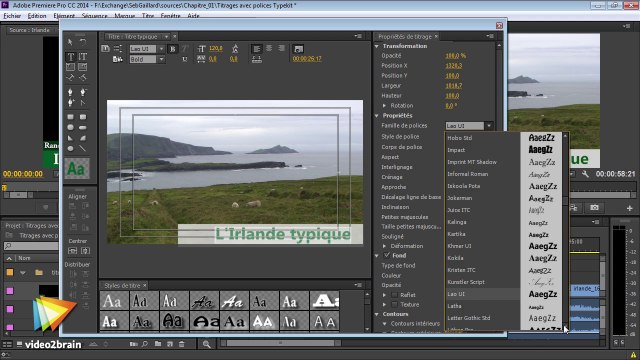Screen dimensions: 640x360
Task: Select the Clipped Corner Rectangle tool
Action: 70,128
